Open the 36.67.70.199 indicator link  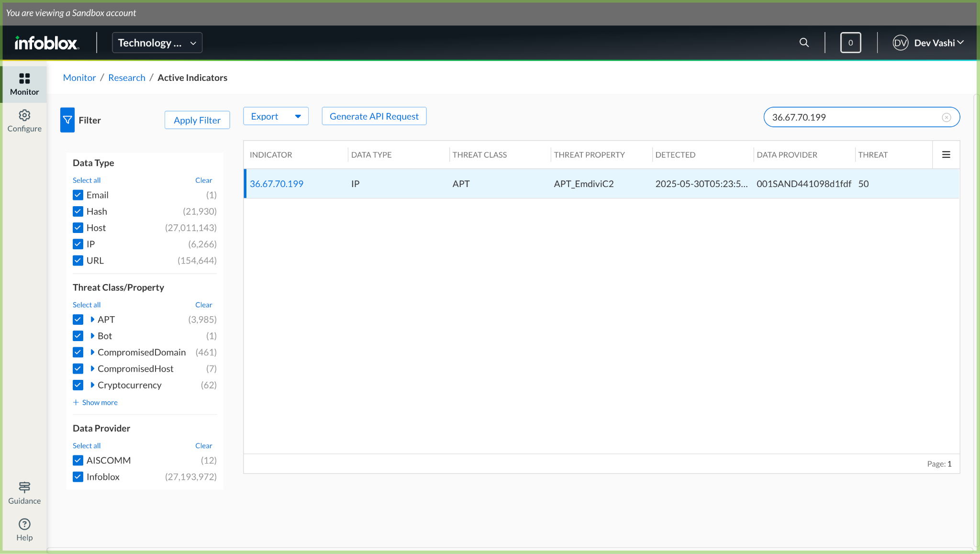point(277,184)
